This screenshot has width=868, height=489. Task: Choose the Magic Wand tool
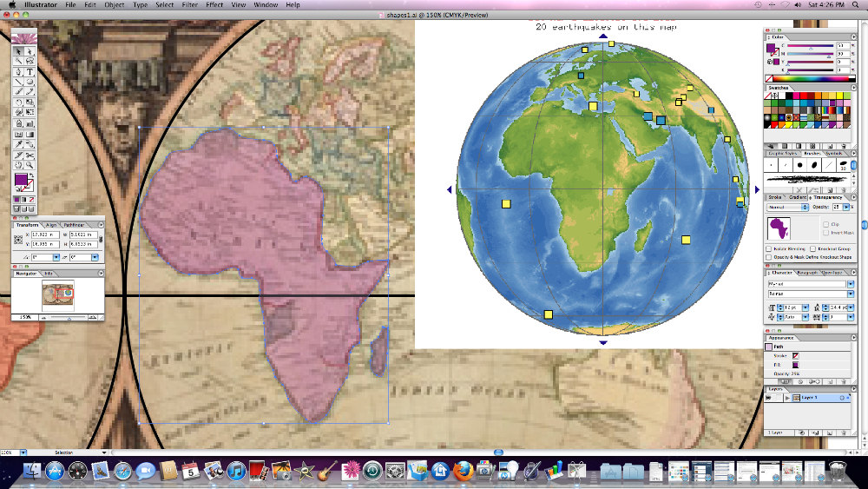(x=18, y=61)
